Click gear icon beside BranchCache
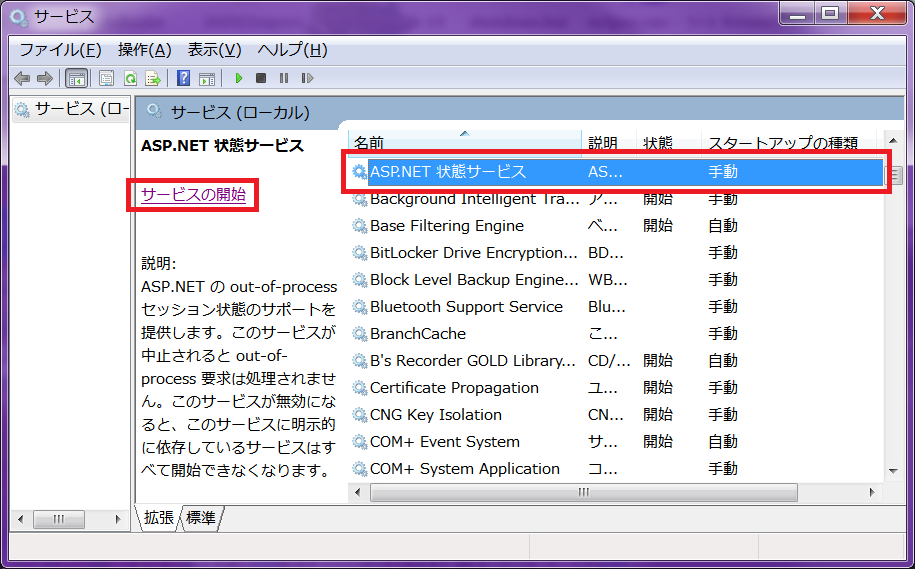This screenshot has width=915, height=569. [x=359, y=334]
